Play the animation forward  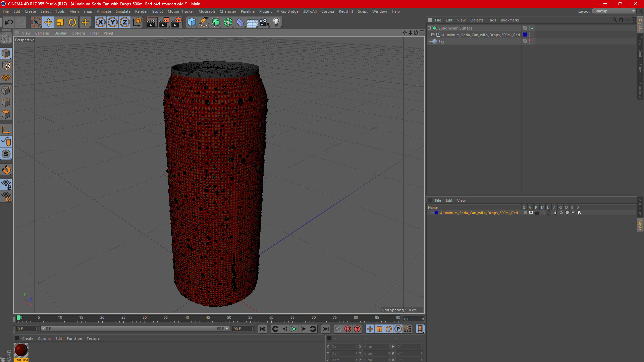[294, 329]
